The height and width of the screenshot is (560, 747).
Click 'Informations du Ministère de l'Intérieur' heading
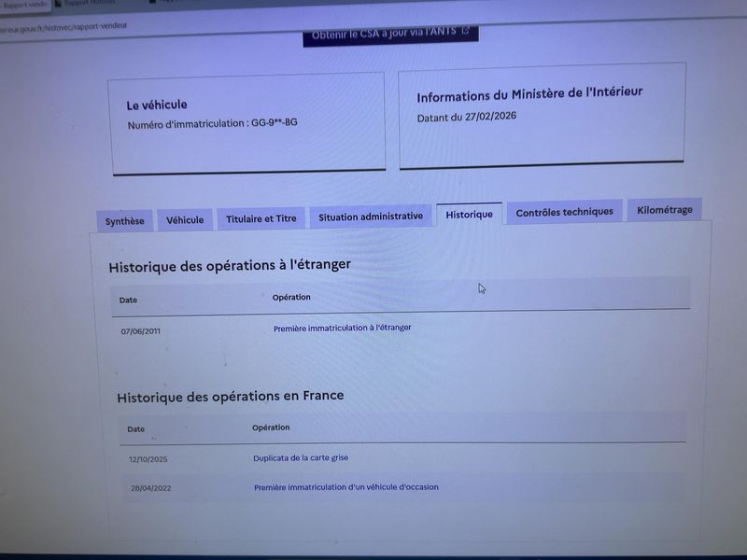(529, 94)
